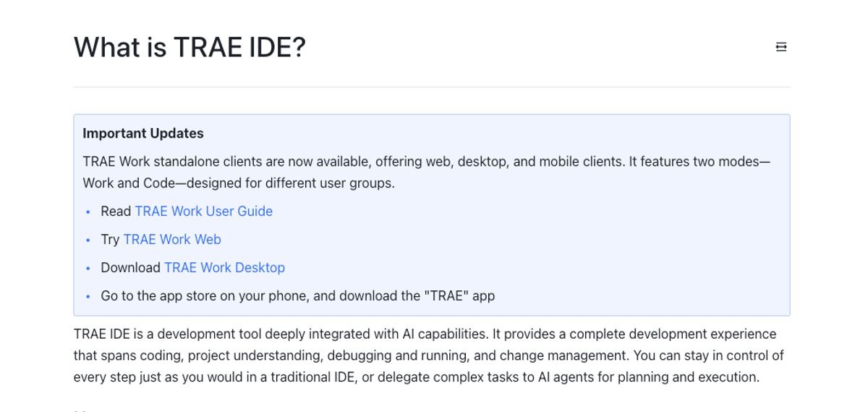
Task: Click the text mentioning the "TRAE" app download
Action: point(298,296)
